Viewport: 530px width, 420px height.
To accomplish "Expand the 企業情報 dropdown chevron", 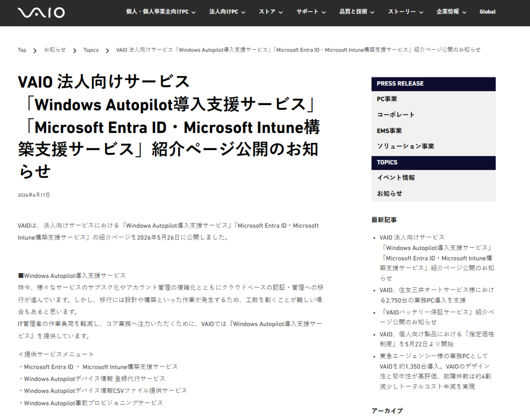I will coord(464,12).
